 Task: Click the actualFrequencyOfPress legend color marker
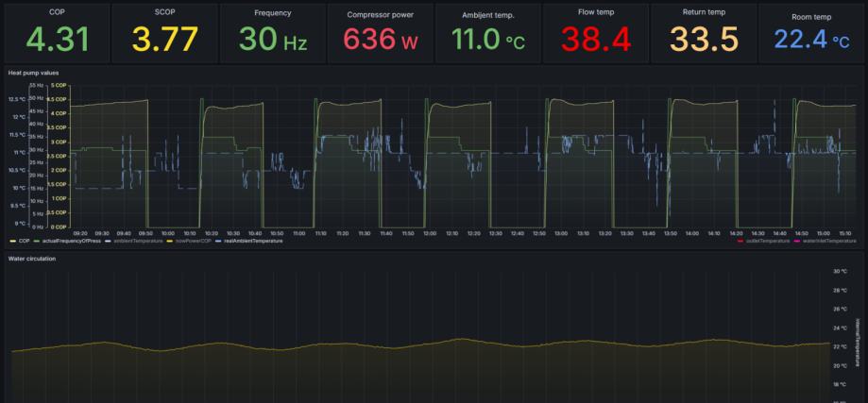pos(38,241)
